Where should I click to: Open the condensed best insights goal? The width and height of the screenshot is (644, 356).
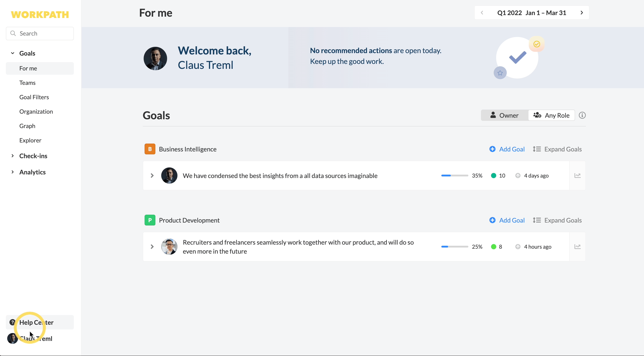[x=280, y=176]
